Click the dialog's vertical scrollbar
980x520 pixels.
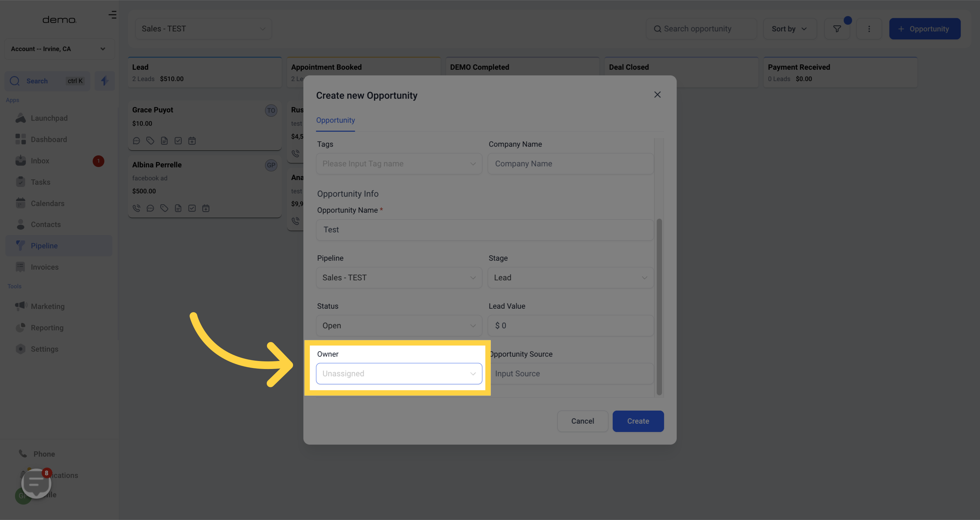point(659,307)
